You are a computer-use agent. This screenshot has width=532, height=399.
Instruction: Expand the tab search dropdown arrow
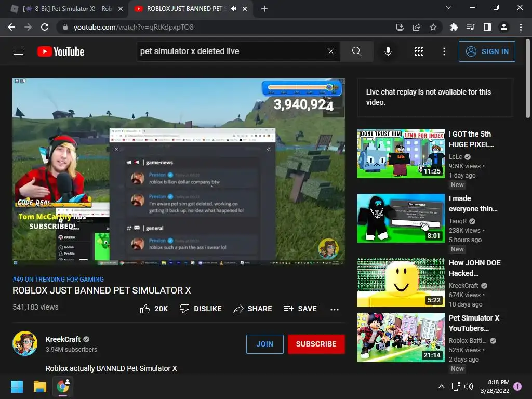(x=448, y=7)
